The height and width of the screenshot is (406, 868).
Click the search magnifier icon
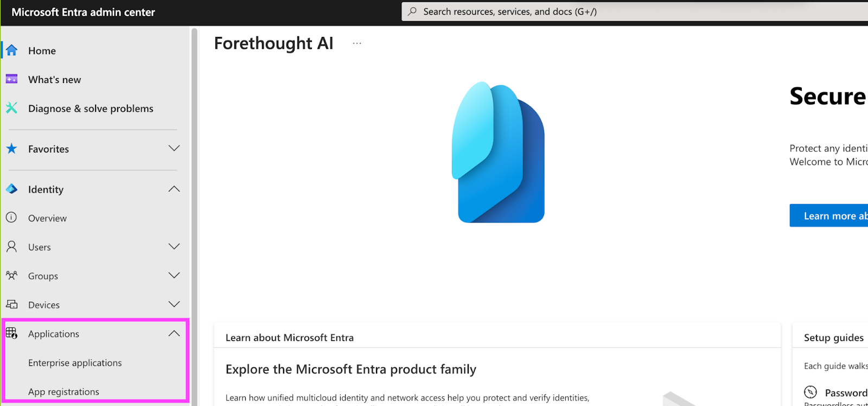(412, 11)
